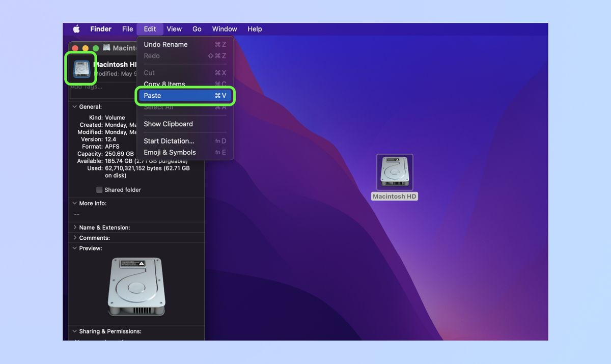Image resolution: width=611 pixels, height=364 pixels.
Task: Open the View menu
Action: pyautogui.click(x=174, y=29)
